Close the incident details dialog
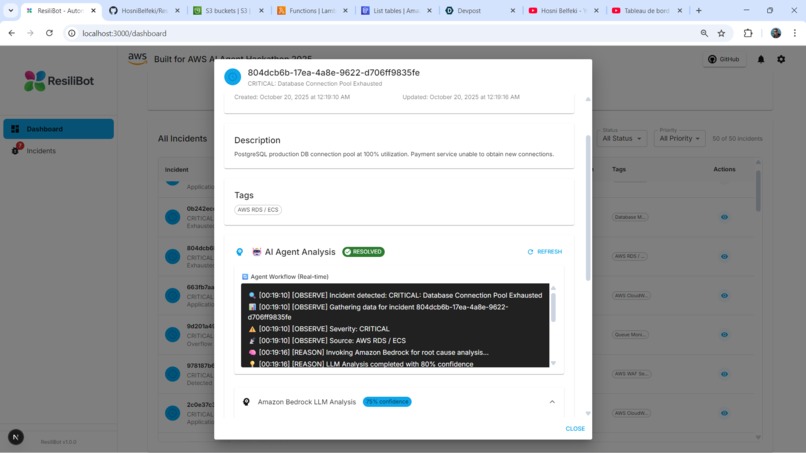This screenshot has width=806, height=453. [x=575, y=428]
